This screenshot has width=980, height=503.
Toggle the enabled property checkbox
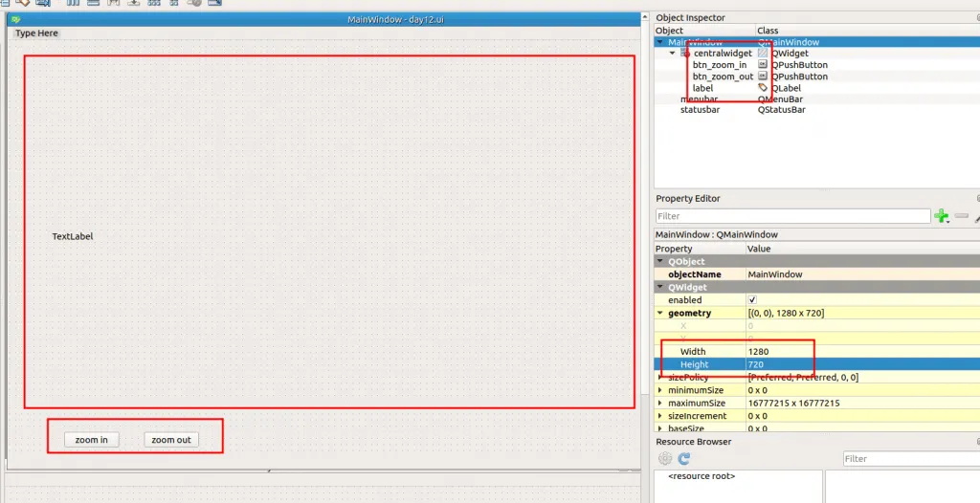coord(751,300)
